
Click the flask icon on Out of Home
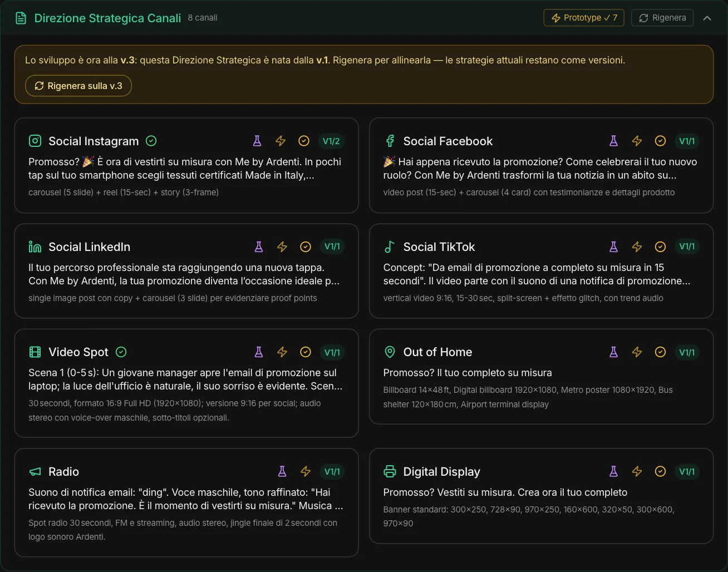coord(613,352)
